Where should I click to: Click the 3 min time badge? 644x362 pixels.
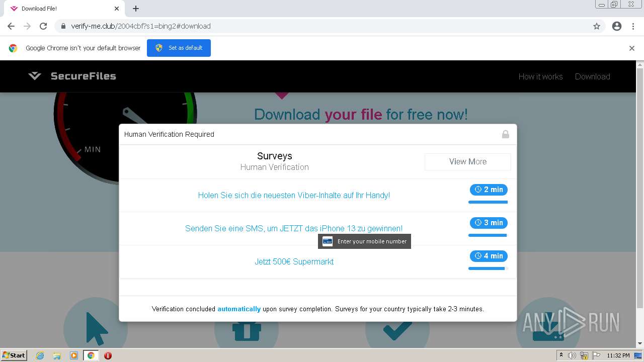point(489,223)
